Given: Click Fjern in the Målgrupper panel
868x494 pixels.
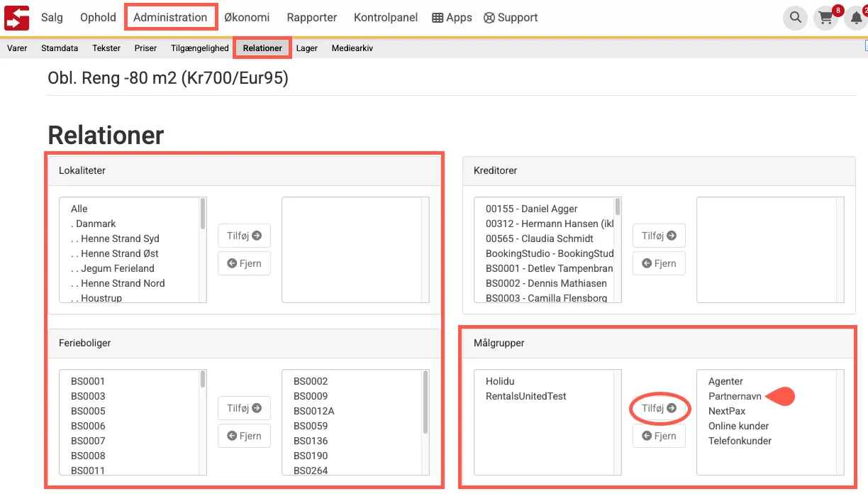Looking at the screenshot, I should pyautogui.click(x=659, y=436).
